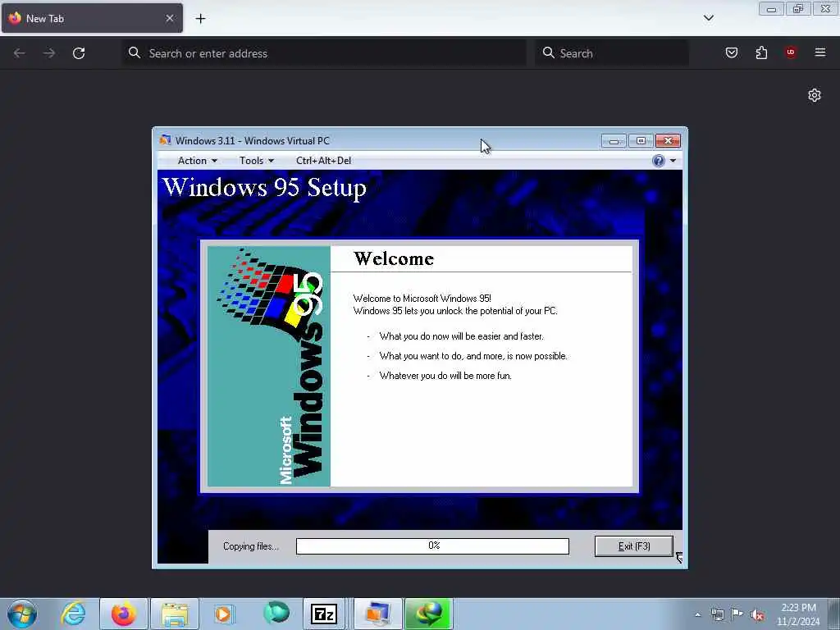
Task: Click the Welcome heading in setup
Action: (394, 258)
